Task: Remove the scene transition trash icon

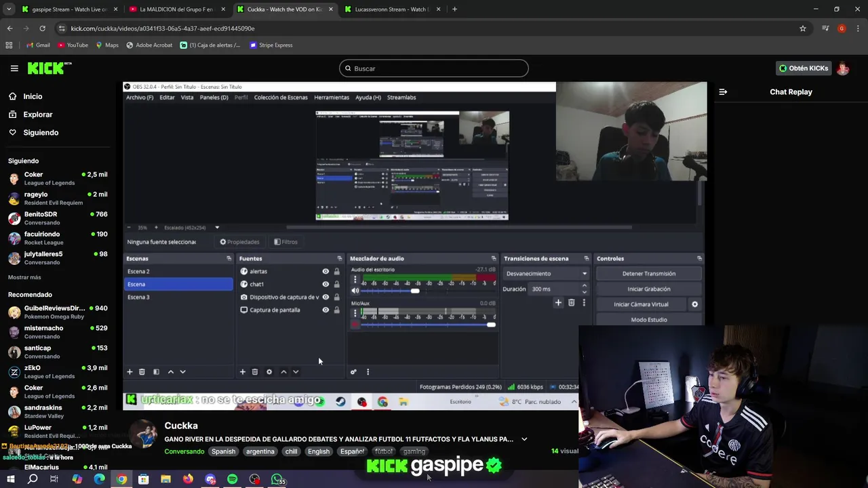Action: pyautogui.click(x=571, y=303)
